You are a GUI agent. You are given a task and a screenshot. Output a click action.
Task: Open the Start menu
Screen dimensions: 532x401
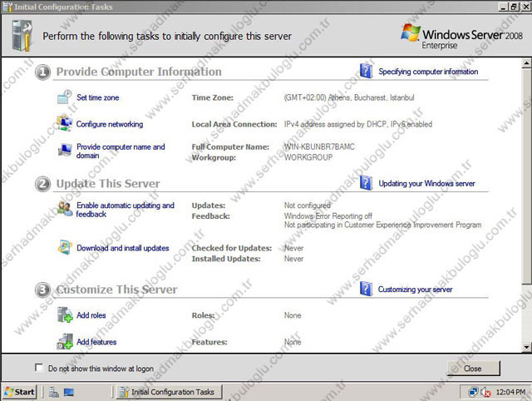[x=19, y=392]
